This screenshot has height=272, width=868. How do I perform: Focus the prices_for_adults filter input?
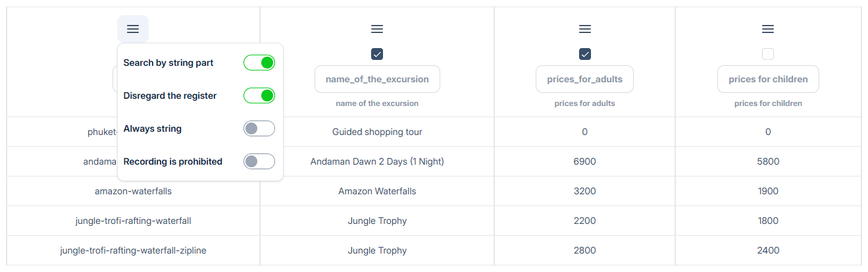(x=584, y=79)
